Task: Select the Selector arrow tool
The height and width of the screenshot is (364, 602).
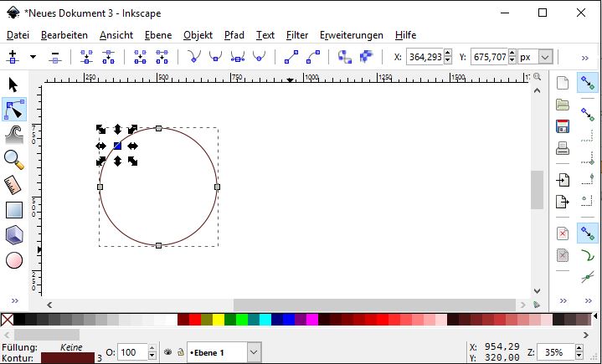Action: [13, 85]
